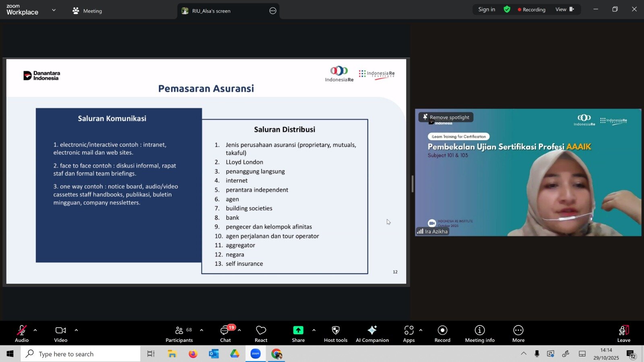Toggle the Video camera
The width and height of the screenshot is (644, 362).
point(61,333)
